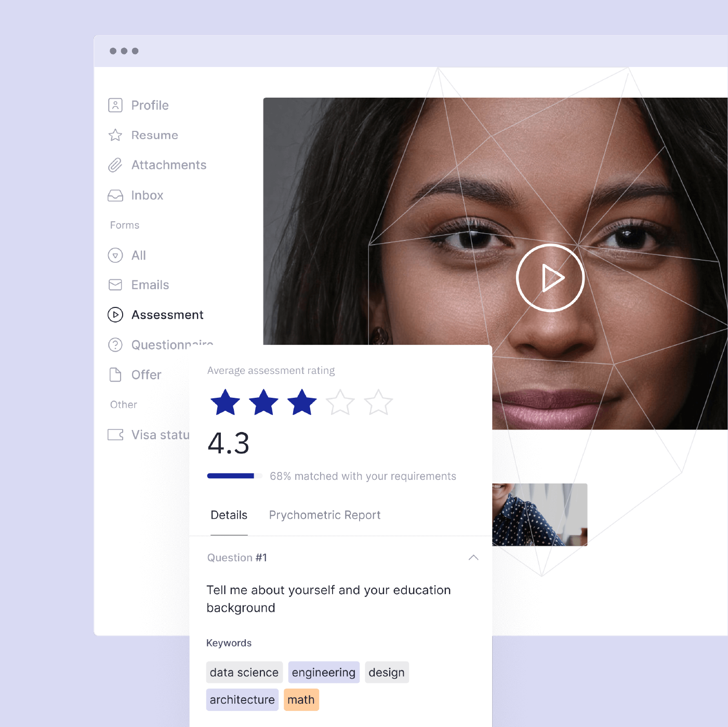
Task: Select the Visa status icon
Action: 115,435
